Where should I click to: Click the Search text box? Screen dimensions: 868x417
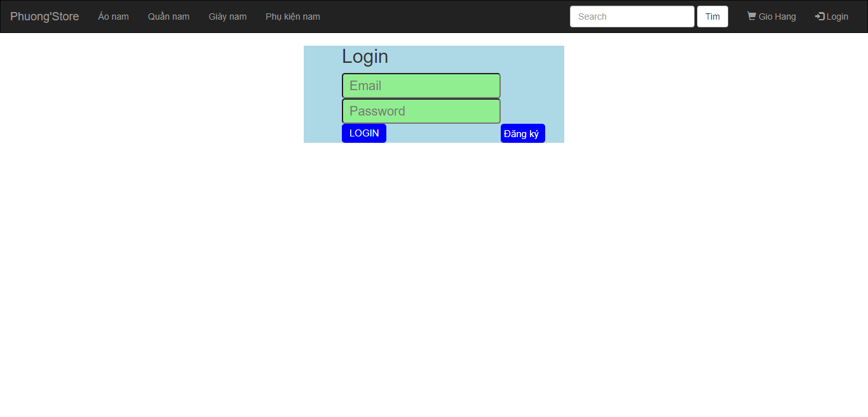[632, 16]
